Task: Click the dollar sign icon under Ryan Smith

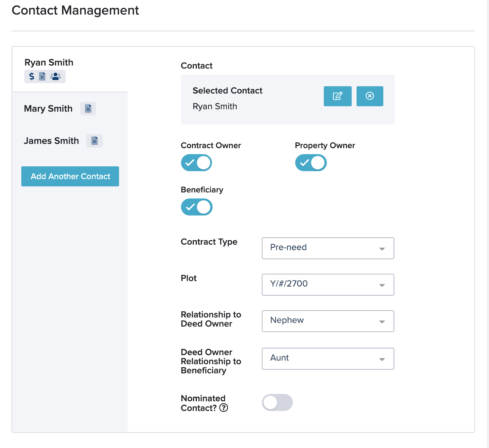Action: tap(31, 76)
